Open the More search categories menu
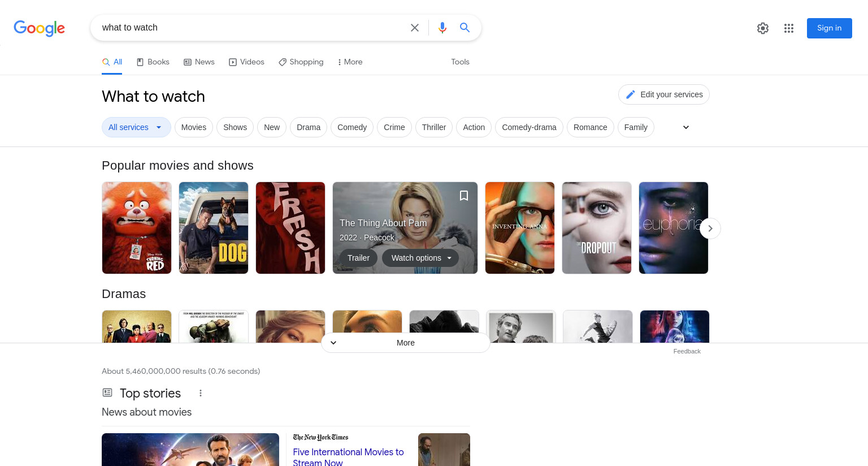The image size is (868, 466). [350, 62]
